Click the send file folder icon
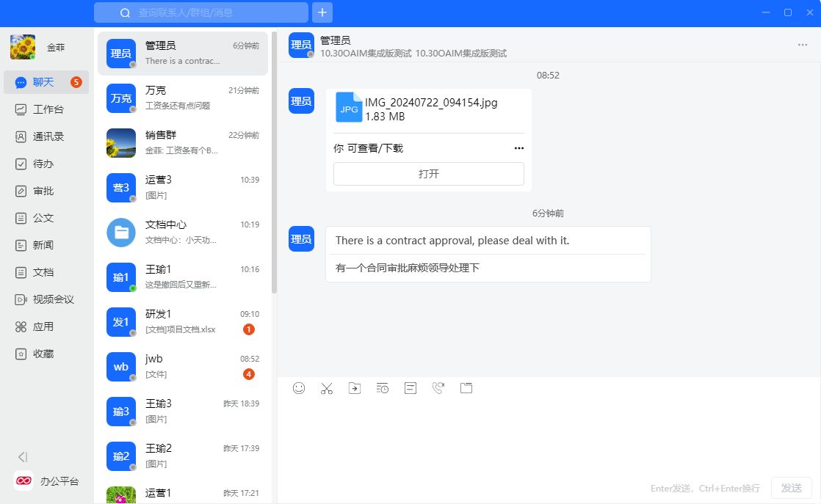This screenshot has height=504, width=821. point(466,388)
